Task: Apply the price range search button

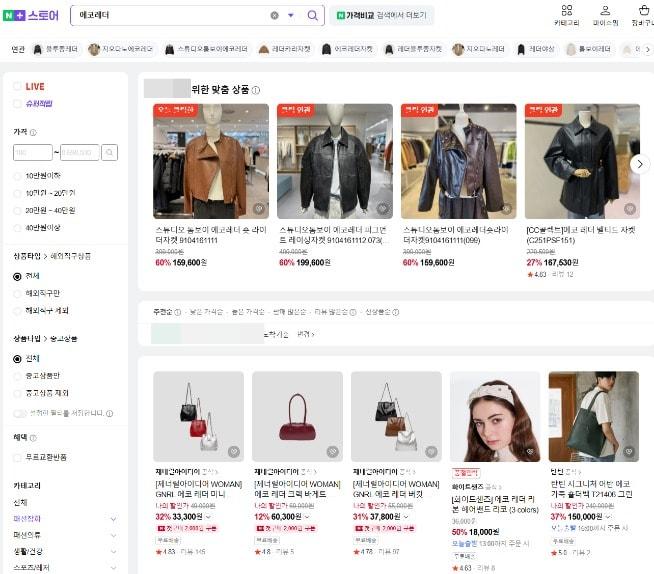Action: 110,153
